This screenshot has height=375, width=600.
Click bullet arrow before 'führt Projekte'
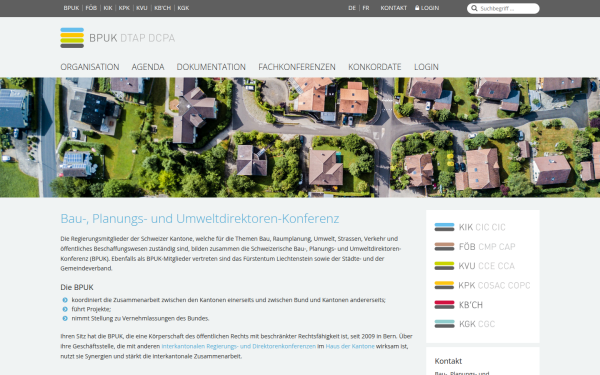coord(65,309)
